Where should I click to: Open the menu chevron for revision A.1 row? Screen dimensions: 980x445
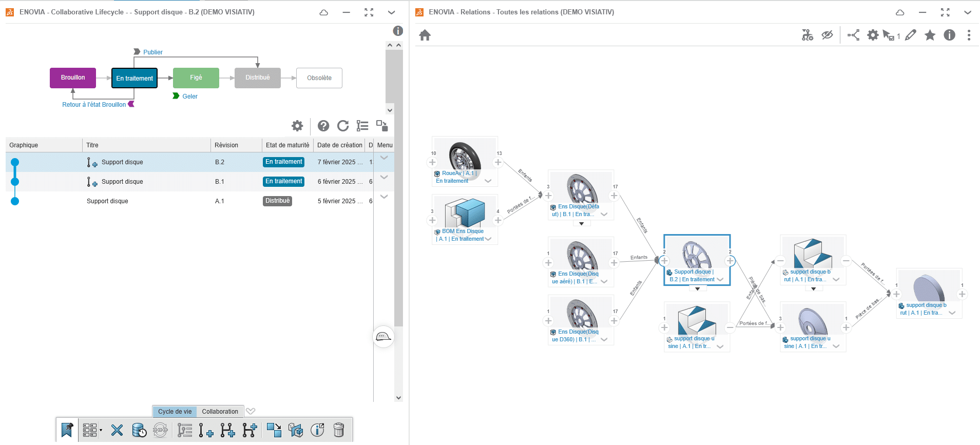pos(384,197)
